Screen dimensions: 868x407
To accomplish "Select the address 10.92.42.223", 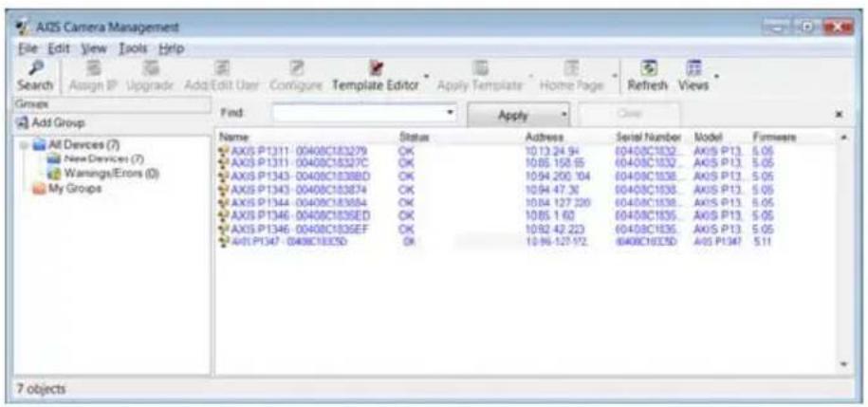I will click(554, 229).
